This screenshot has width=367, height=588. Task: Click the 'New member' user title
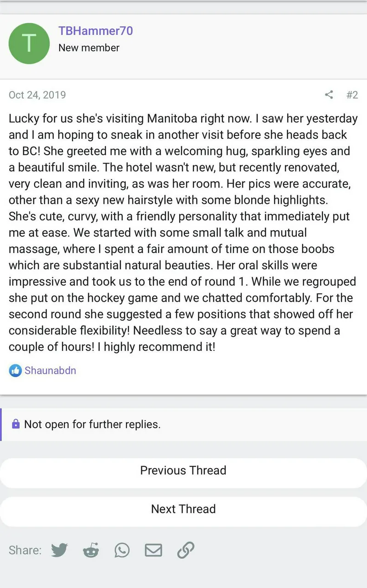pos(89,48)
